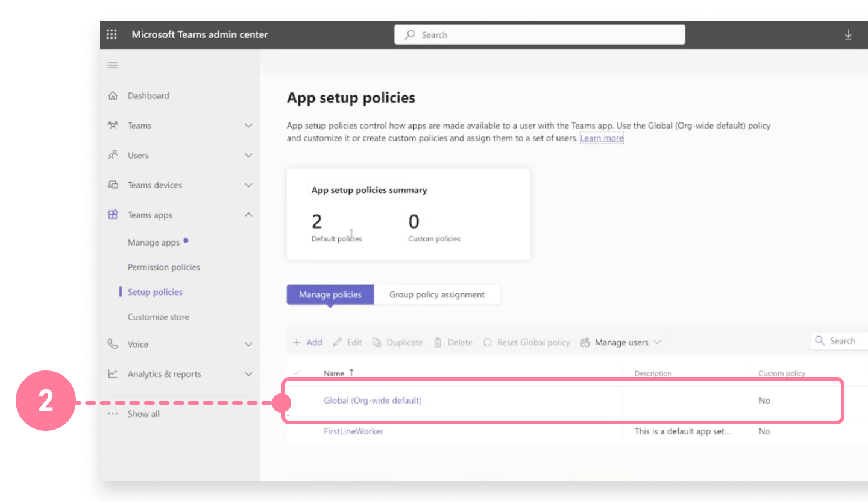The width and height of the screenshot is (868, 502).
Task: Focus the top Search input field
Action: pos(539,34)
